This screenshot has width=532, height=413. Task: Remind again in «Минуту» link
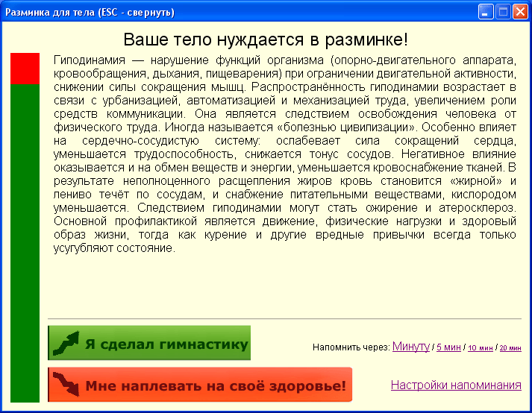(x=411, y=347)
